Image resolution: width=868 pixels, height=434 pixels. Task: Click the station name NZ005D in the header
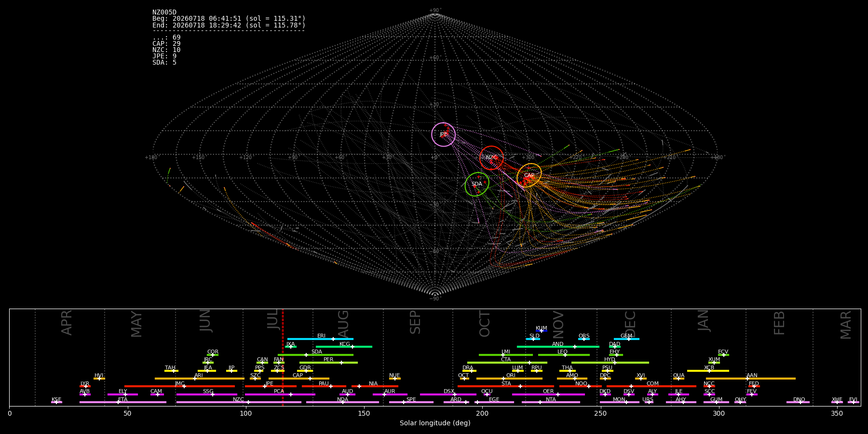(x=164, y=13)
